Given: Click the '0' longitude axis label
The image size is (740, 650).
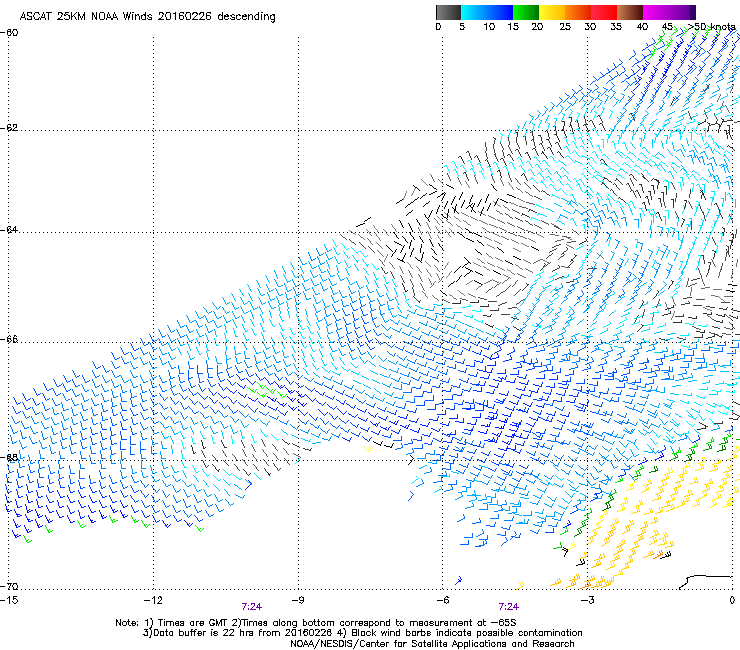Looking at the screenshot, I should point(732,600).
